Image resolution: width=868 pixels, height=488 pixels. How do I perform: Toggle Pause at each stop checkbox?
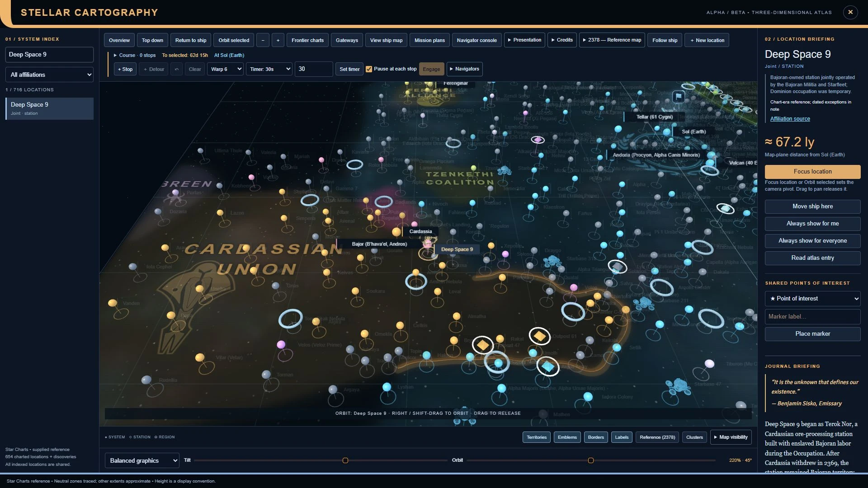tap(369, 69)
